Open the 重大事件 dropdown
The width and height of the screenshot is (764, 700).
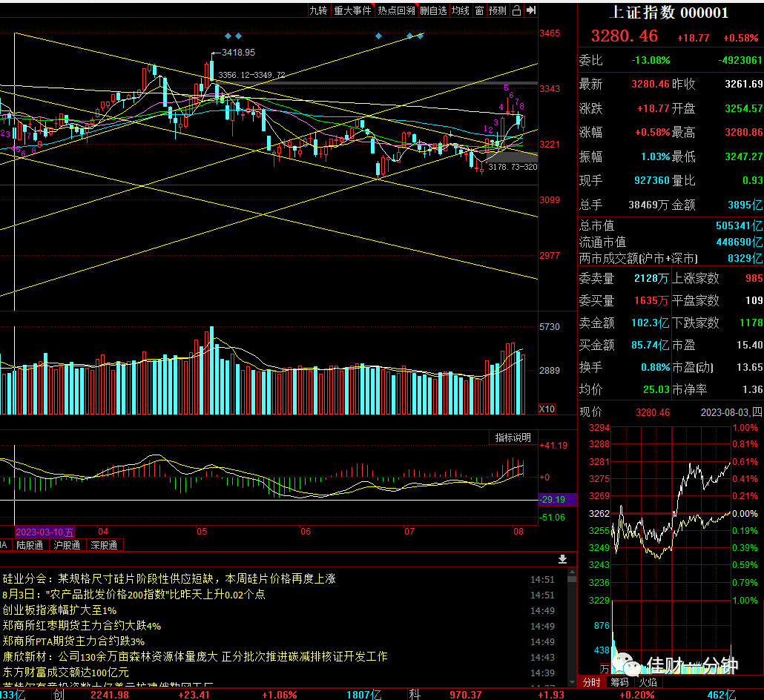point(353,10)
